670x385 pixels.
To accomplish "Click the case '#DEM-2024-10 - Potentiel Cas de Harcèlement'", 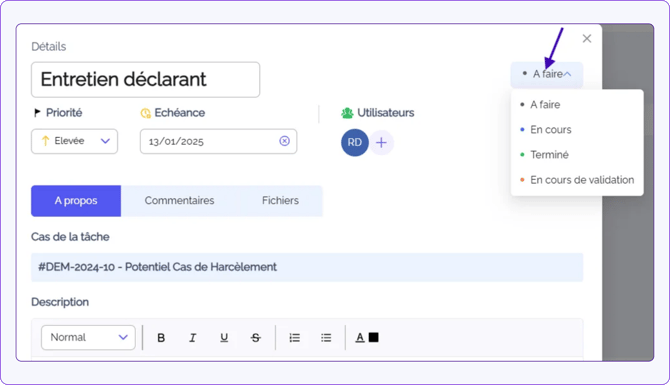I will 307,267.
